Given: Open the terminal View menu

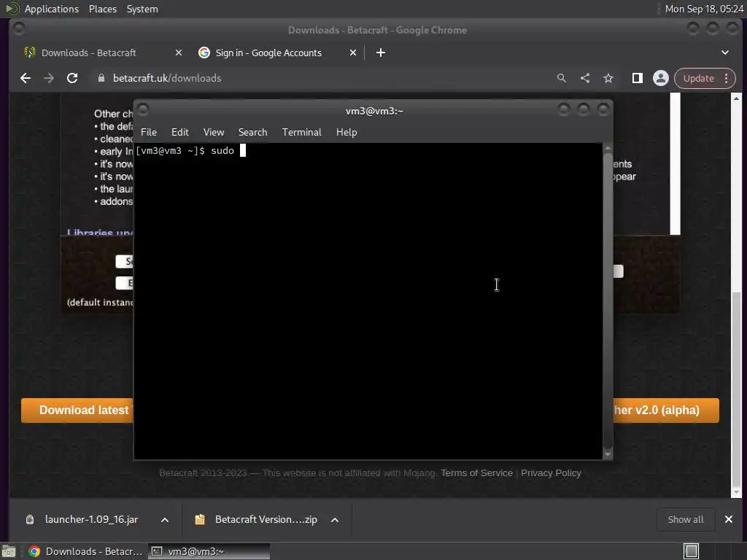Looking at the screenshot, I should (x=214, y=133).
